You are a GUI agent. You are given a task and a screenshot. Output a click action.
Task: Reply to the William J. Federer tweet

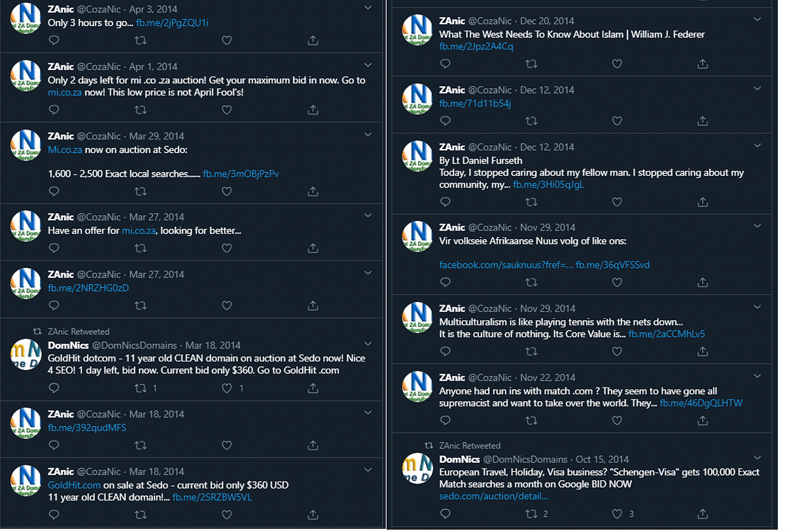click(x=445, y=64)
